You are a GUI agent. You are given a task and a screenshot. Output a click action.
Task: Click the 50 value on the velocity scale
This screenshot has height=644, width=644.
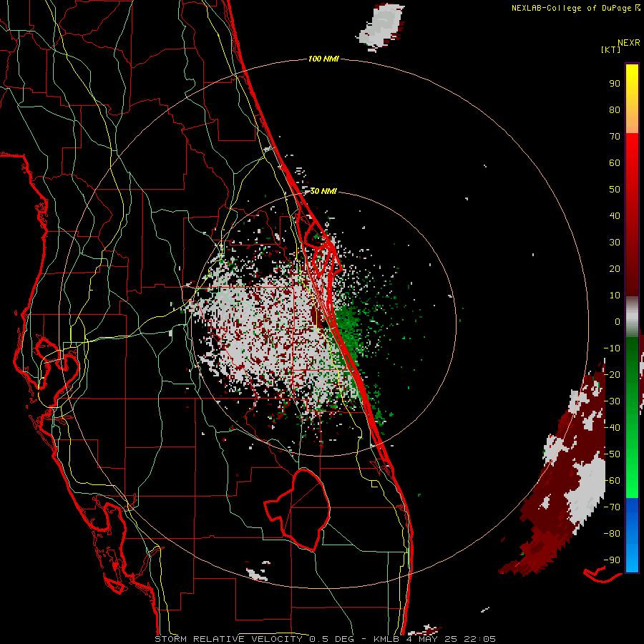coord(615,190)
